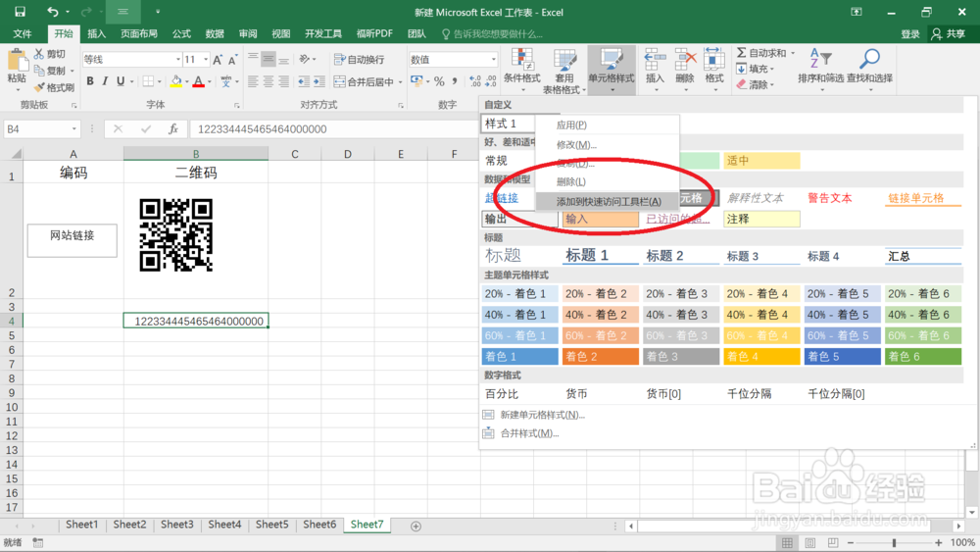Image resolution: width=980 pixels, height=552 pixels.
Task: Apply the Heading 1 cell style
Action: pyautogui.click(x=601, y=255)
